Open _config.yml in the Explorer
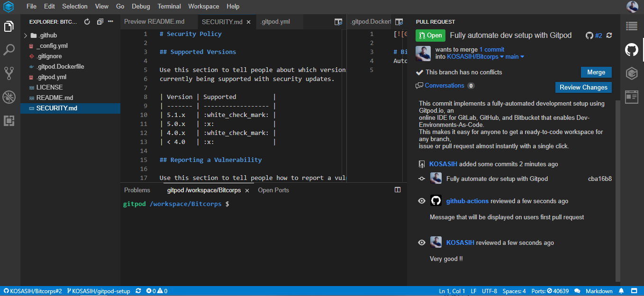 click(52, 46)
